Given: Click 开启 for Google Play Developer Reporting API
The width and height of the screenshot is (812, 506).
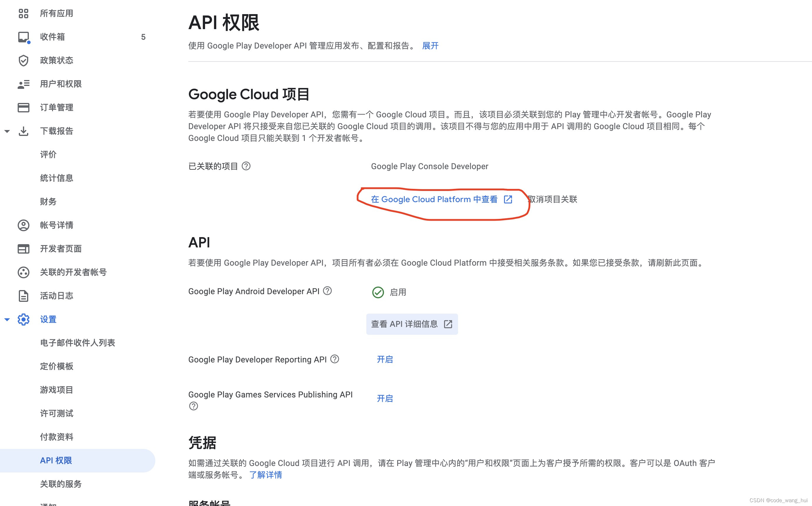Looking at the screenshot, I should (385, 359).
